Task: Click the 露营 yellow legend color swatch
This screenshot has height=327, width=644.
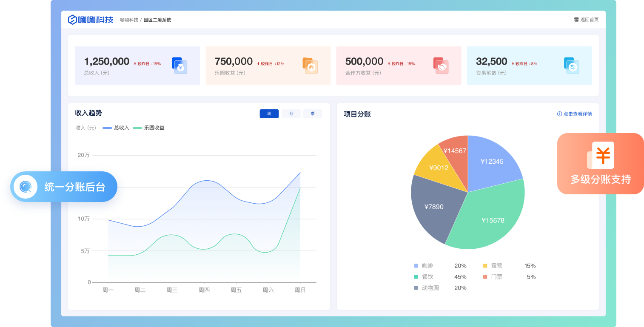Action: tap(485, 266)
